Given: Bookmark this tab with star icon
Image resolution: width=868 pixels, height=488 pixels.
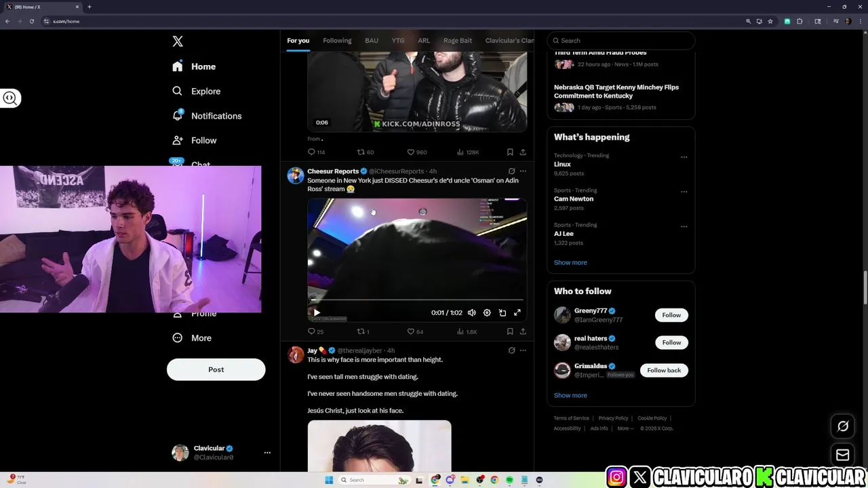Looking at the screenshot, I should [770, 21].
